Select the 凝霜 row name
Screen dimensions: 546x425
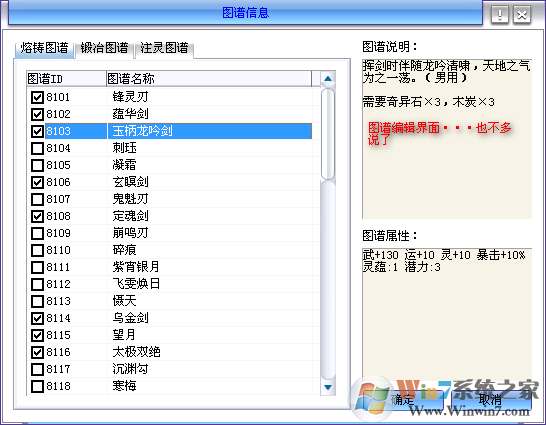click(124, 165)
